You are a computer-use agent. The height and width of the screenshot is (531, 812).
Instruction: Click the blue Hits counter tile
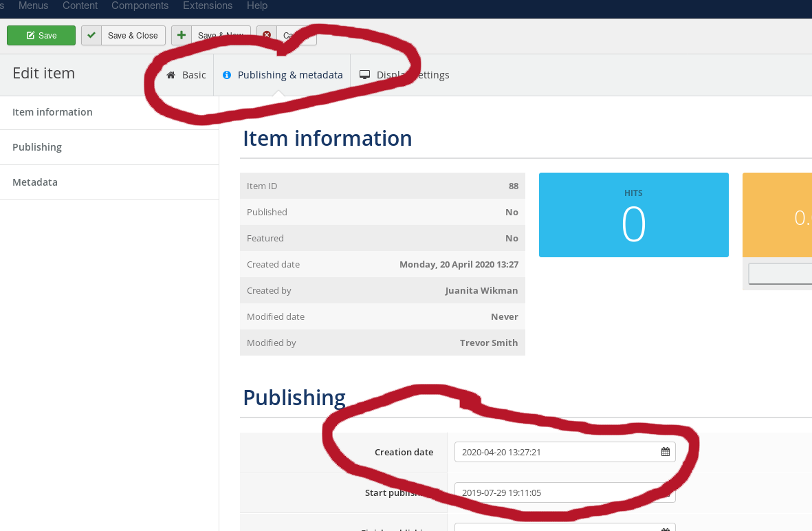point(633,215)
